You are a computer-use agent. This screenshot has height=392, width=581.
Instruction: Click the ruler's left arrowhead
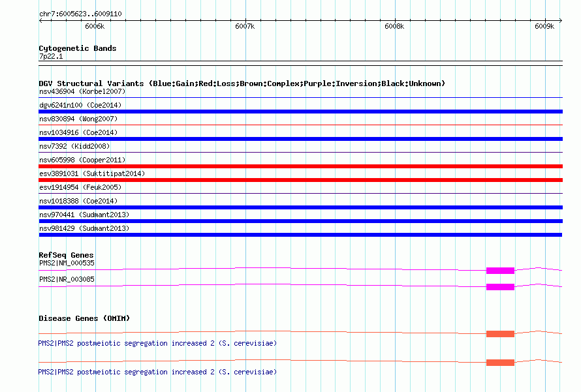(40, 20)
